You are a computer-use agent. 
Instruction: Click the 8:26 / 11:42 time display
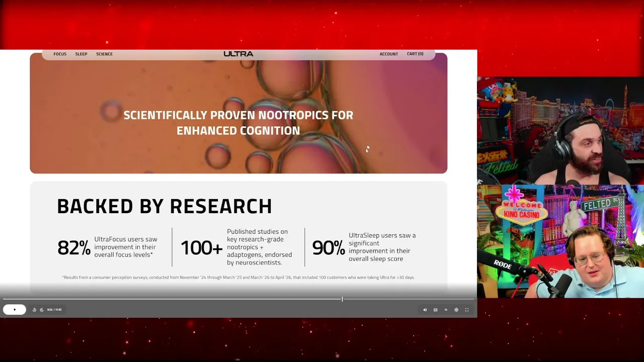tap(54, 310)
